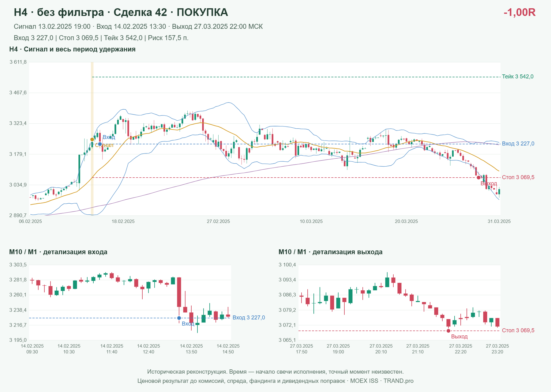Screen dimensions: 551x392
Task: Click the trade title 'Сделка 42 · ПОКУПКА'
Action: pyautogui.click(x=171, y=12)
